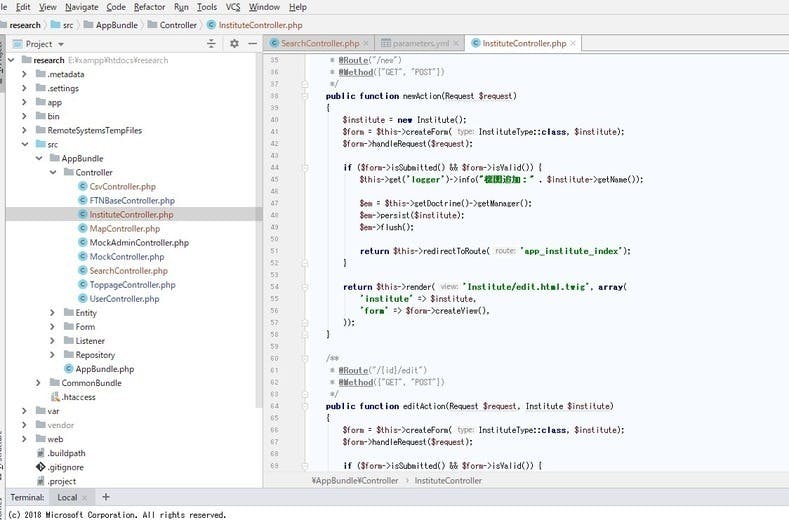The height and width of the screenshot is (520, 789).
Task: Fold the newAction function at line 38
Action: (306, 96)
